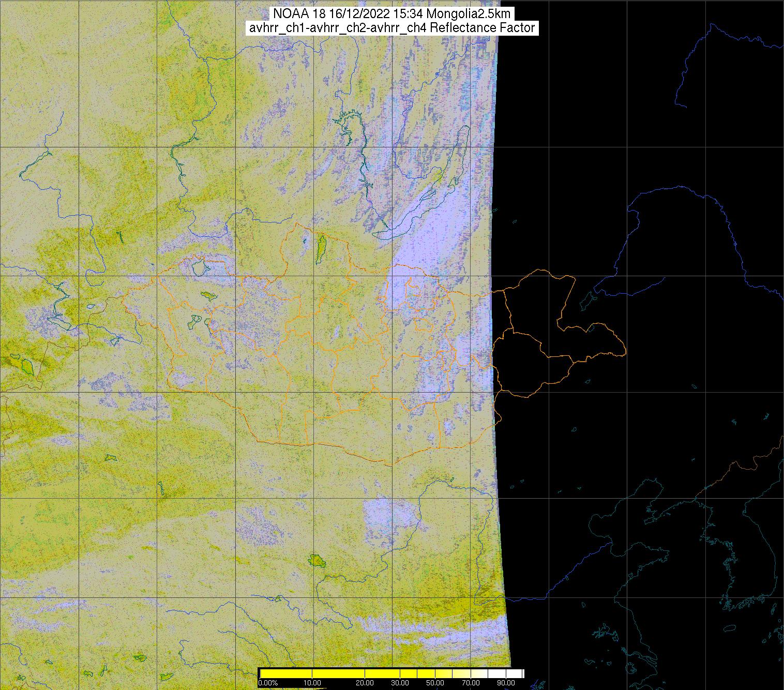This screenshot has width=784, height=690.
Task: Select the avhrr Reflectance Factor subtitle label
Action: coord(391,28)
